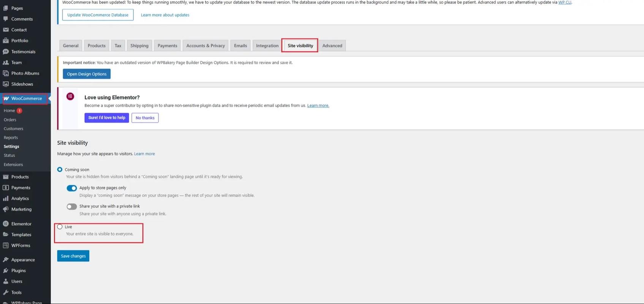
Task: Follow the Learn more about updates link
Action: click(165, 15)
